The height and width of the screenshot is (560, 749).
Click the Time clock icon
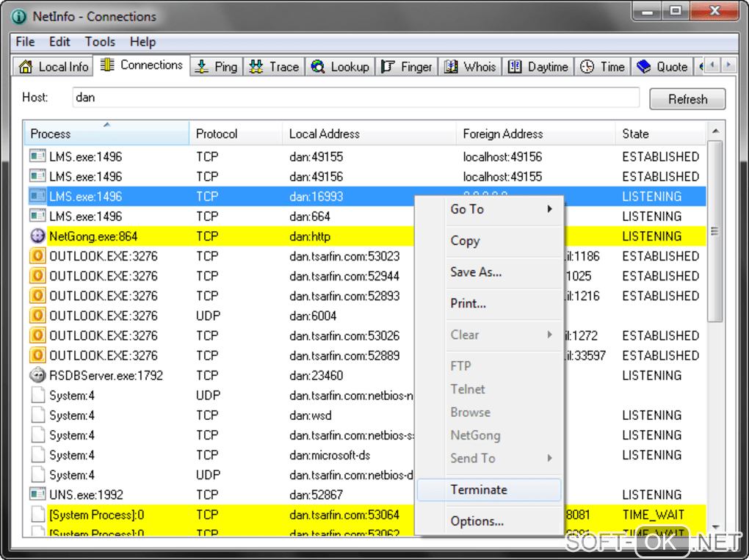tap(587, 67)
